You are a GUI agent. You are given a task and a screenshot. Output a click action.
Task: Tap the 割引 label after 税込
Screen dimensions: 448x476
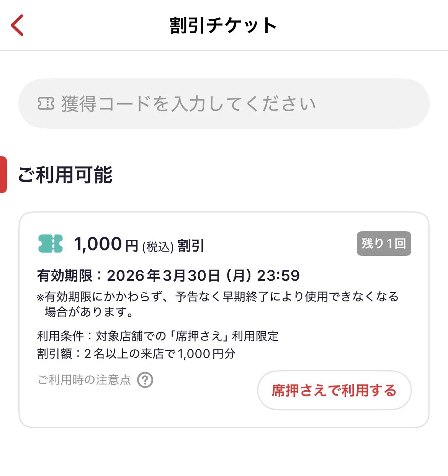pos(191,245)
